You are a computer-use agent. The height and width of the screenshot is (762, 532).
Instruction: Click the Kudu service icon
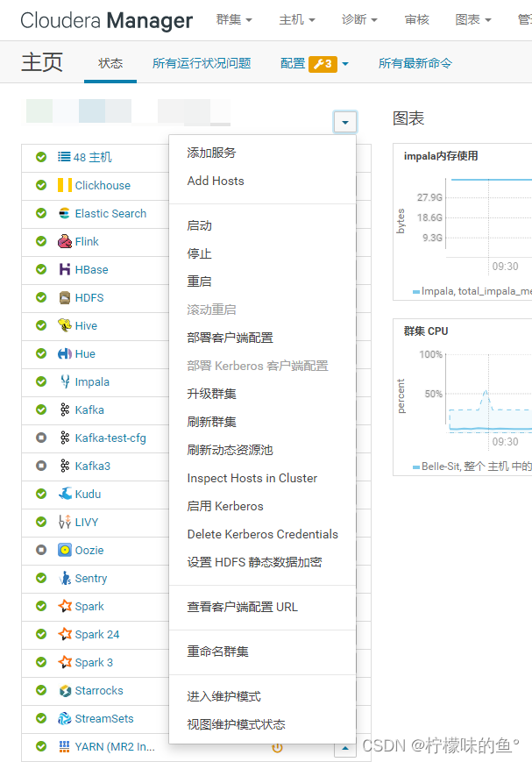(65, 494)
